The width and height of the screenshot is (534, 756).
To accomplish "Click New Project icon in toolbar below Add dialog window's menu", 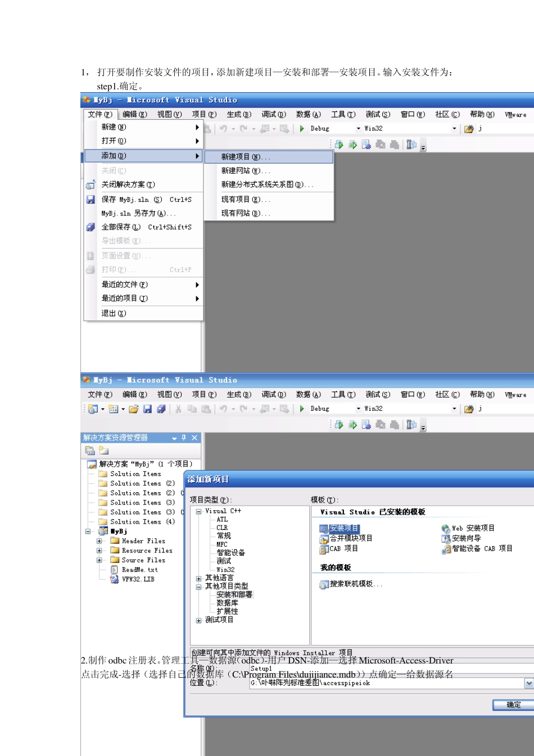I will 92,409.
